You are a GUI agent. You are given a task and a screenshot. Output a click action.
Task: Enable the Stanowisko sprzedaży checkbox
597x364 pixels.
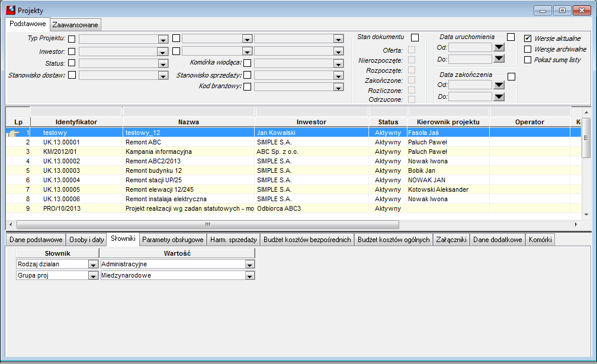247,75
